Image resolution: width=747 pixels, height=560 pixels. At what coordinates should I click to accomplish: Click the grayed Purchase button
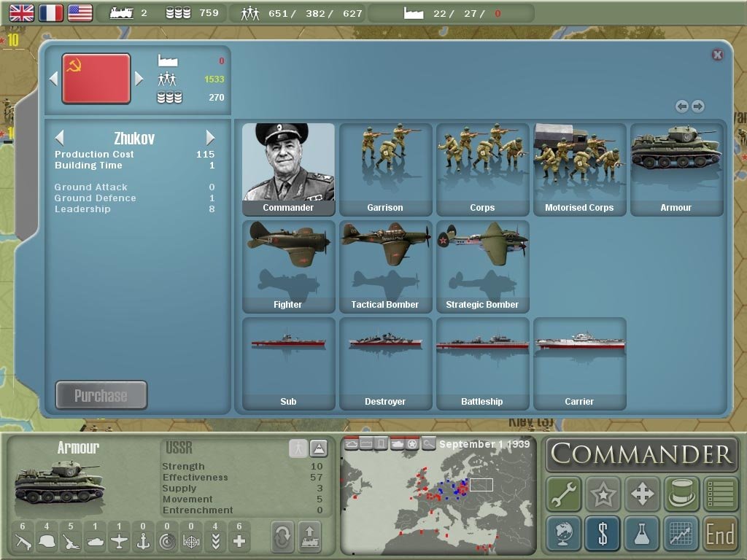click(x=101, y=394)
